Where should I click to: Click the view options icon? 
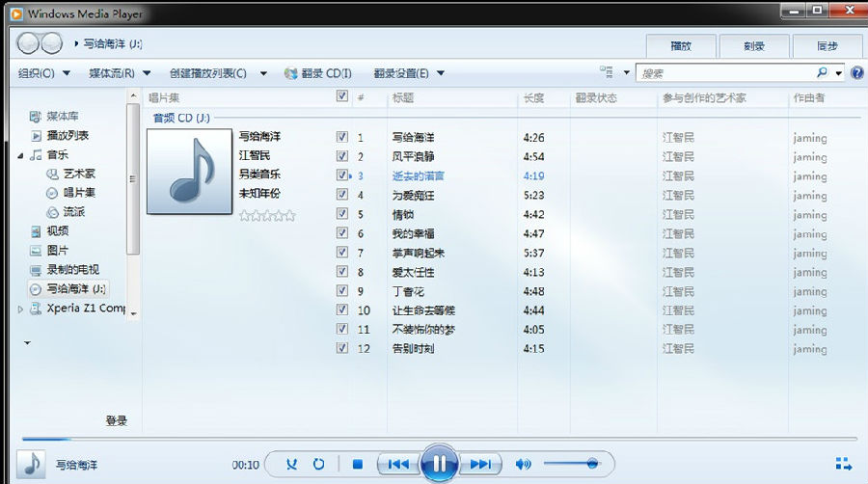tap(607, 72)
